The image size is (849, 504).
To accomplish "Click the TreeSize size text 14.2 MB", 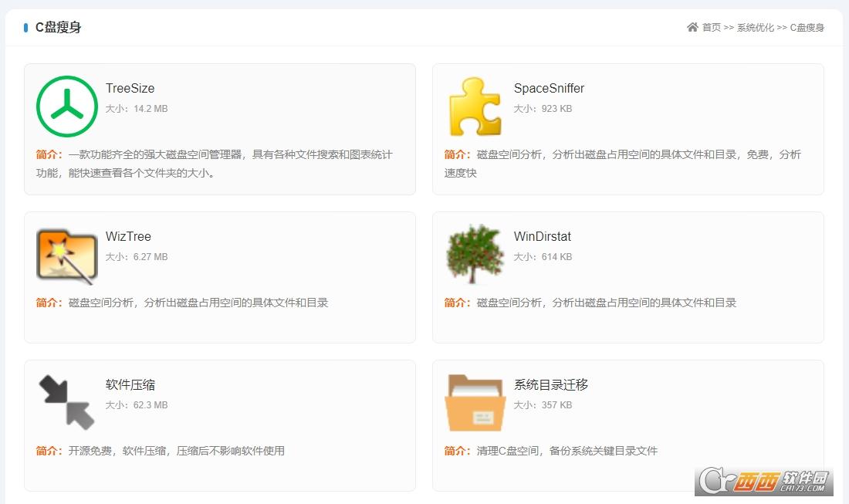I will pyautogui.click(x=137, y=109).
